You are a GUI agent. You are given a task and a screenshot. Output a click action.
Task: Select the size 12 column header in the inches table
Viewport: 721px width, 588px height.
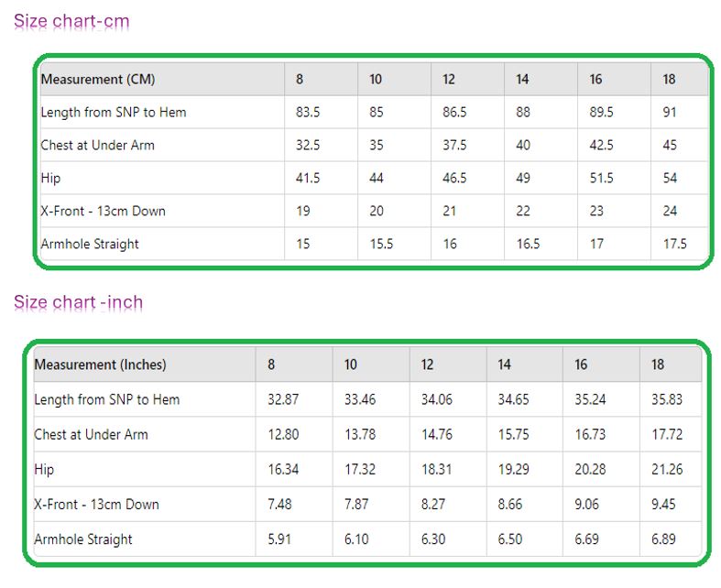(428, 365)
